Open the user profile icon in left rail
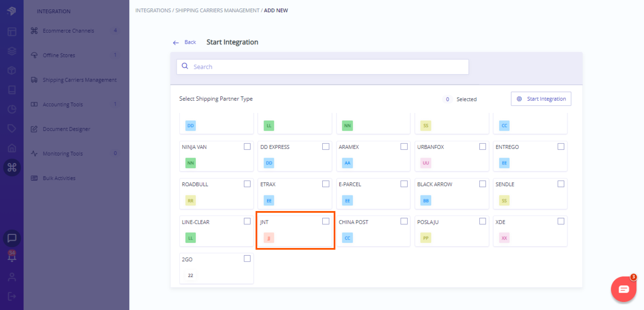 pos(12,277)
